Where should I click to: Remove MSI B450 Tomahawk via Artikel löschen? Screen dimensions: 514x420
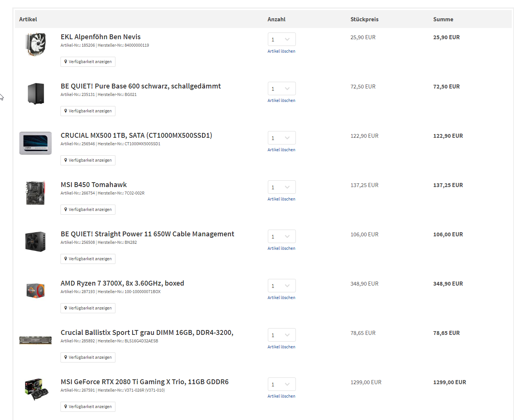(281, 199)
